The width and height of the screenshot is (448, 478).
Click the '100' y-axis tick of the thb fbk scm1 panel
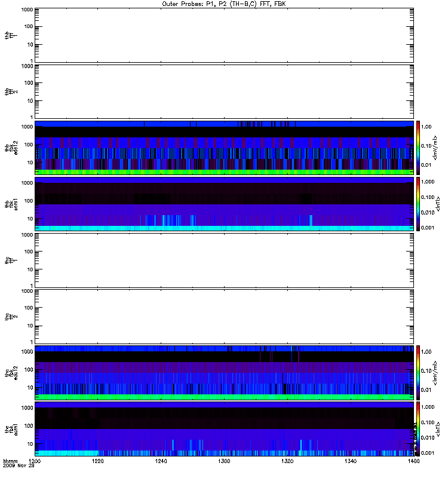point(29,201)
